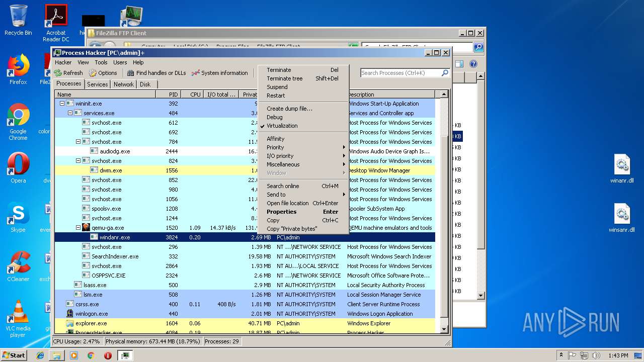The width and height of the screenshot is (644, 362).
Task: Click Chrome icon in taskbar
Action: (91, 355)
